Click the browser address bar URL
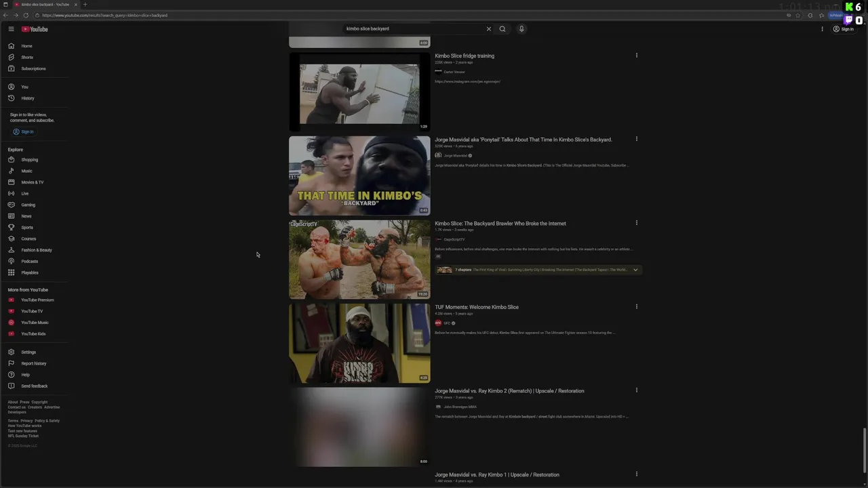Screen dimensions: 868x488 (x=104, y=15)
